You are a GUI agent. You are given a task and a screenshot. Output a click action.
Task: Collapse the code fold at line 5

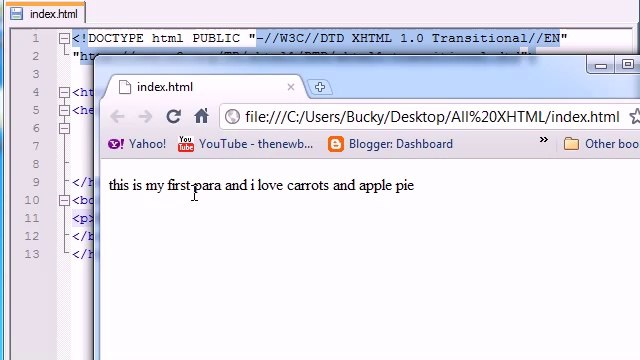click(x=64, y=110)
